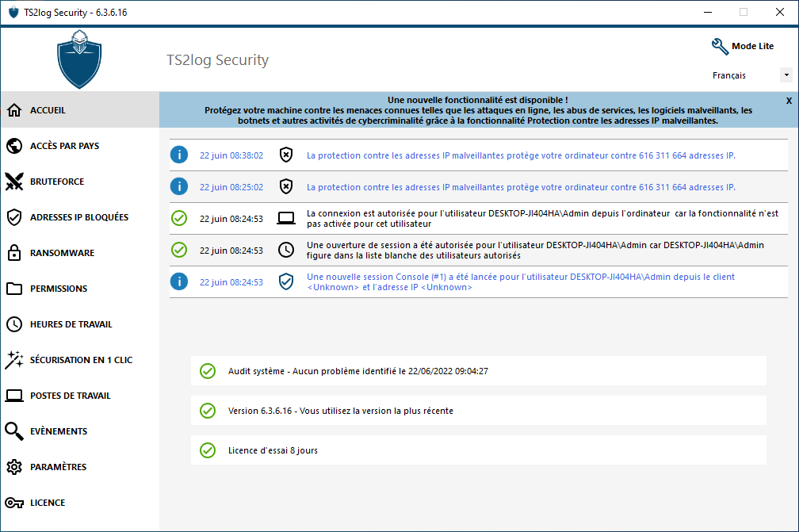Open Adresses IP bloquées section
The width and height of the screenshot is (799, 532).
point(80,217)
